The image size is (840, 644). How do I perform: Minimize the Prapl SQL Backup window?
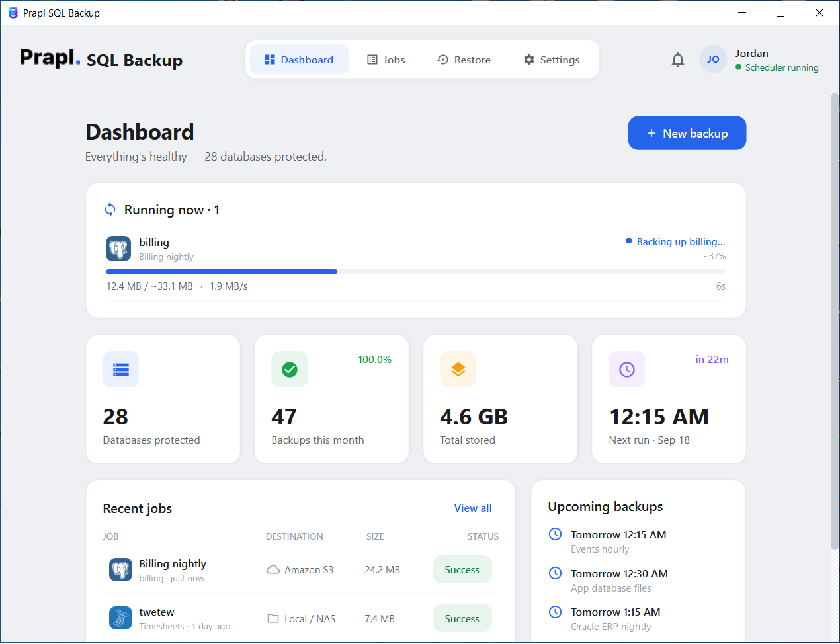pyautogui.click(x=742, y=13)
